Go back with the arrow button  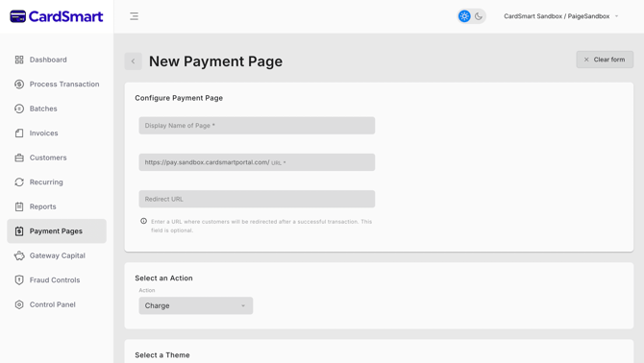click(133, 61)
